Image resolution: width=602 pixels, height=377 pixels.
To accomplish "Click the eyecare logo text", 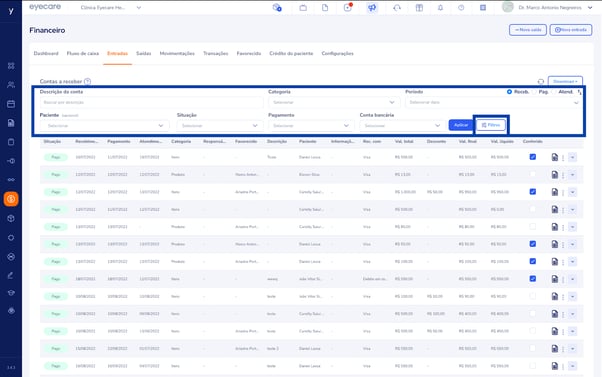I will click(x=45, y=7).
